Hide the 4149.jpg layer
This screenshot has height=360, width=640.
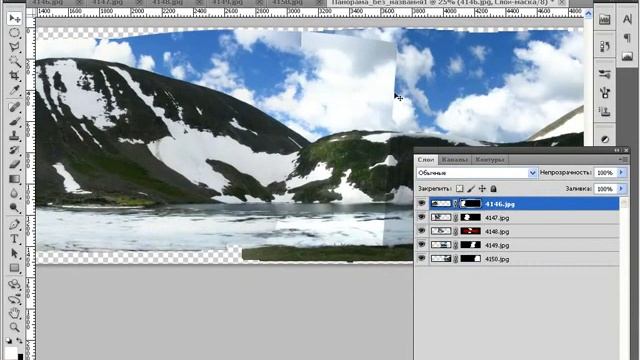click(x=422, y=244)
